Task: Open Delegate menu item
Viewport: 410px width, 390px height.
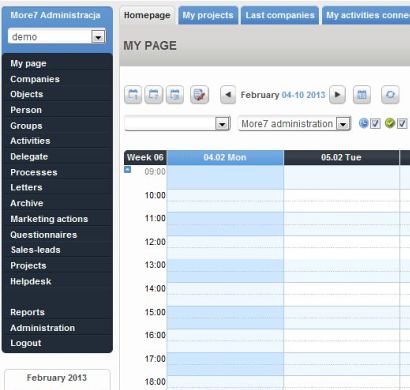Action: [57, 157]
